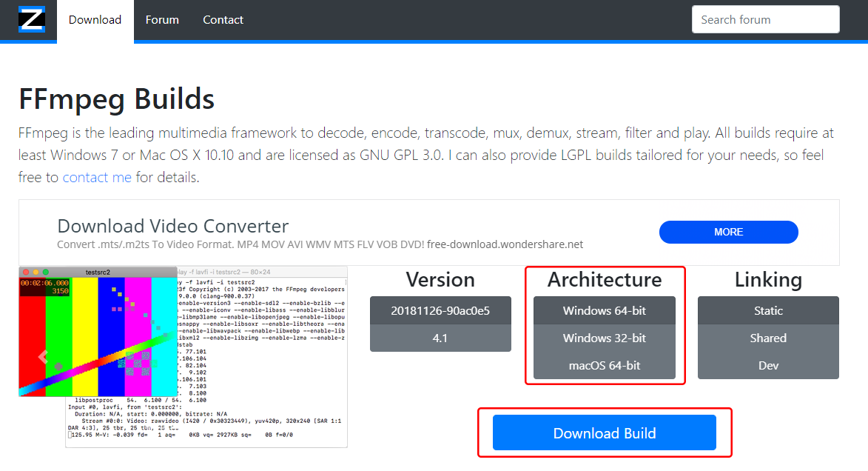Select Shared linking option
This screenshot has height=471, width=868.
[768, 338]
